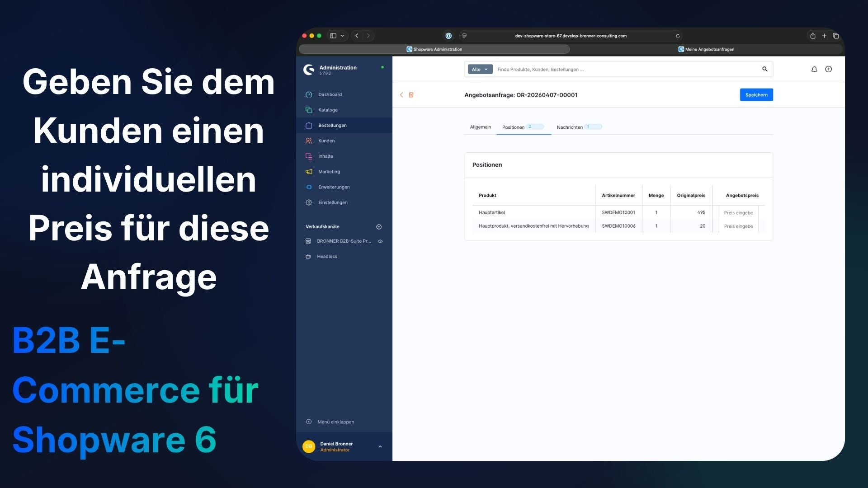Viewport: 868px width, 488px height.
Task: Click the browser back arrow
Action: (357, 36)
